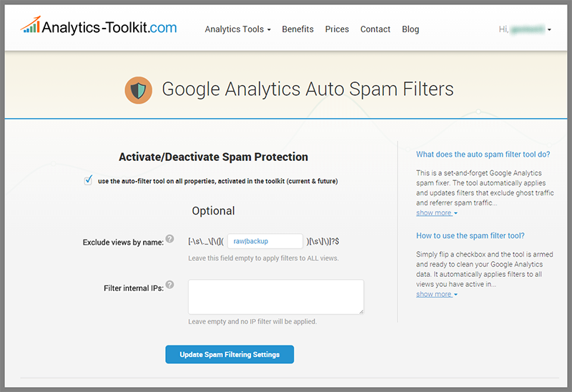Go to the Benefits page

[x=297, y=29]
